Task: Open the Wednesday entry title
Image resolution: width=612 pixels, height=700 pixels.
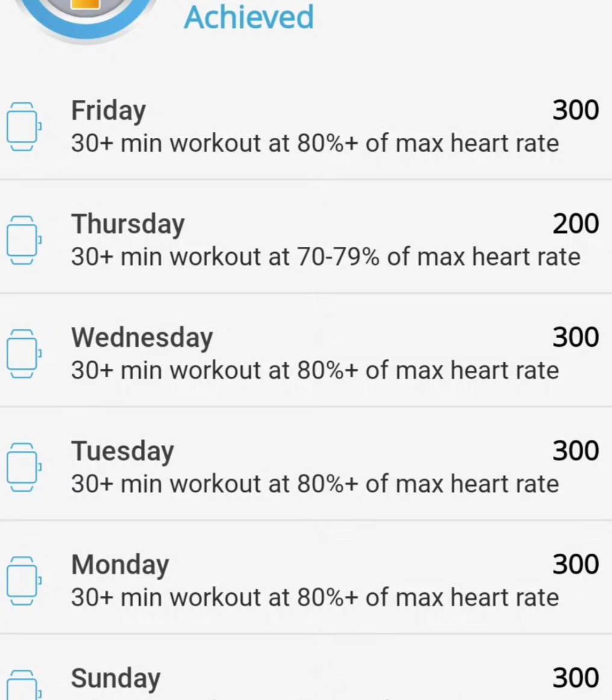Action: click(x=142, y=337)
